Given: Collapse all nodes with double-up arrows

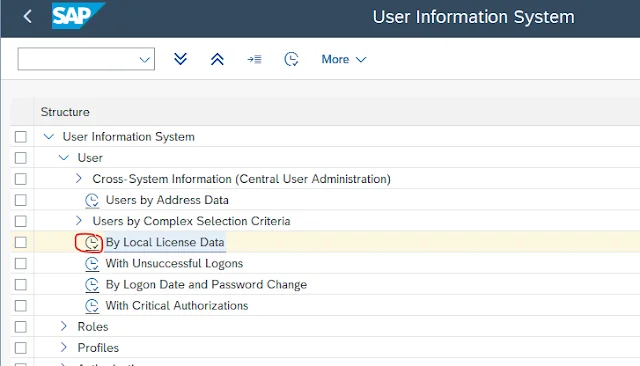Looking at the screenshot, I should [217, 59].
